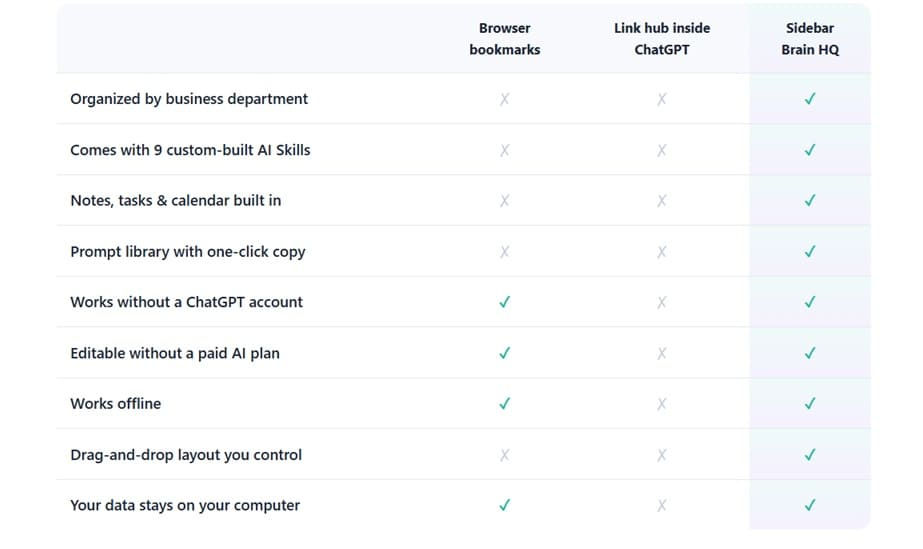Click Drag-and-drop layout you control label

point(186,455)
